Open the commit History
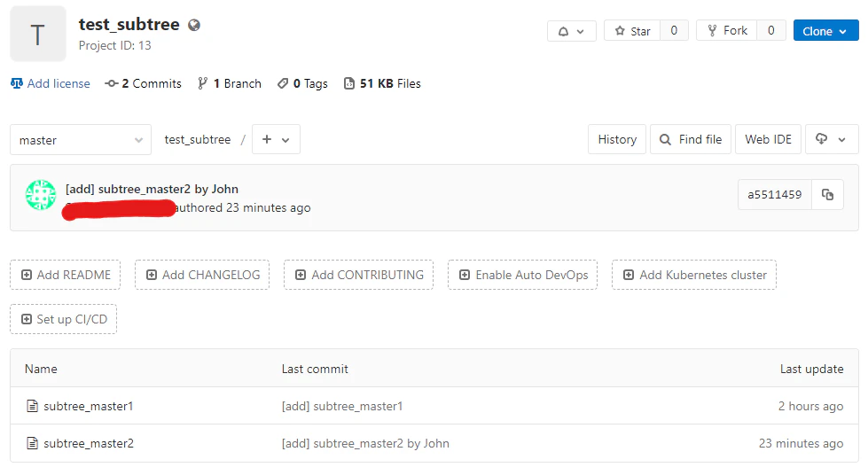This screenshot has width=868, height=475. (617, 139)
